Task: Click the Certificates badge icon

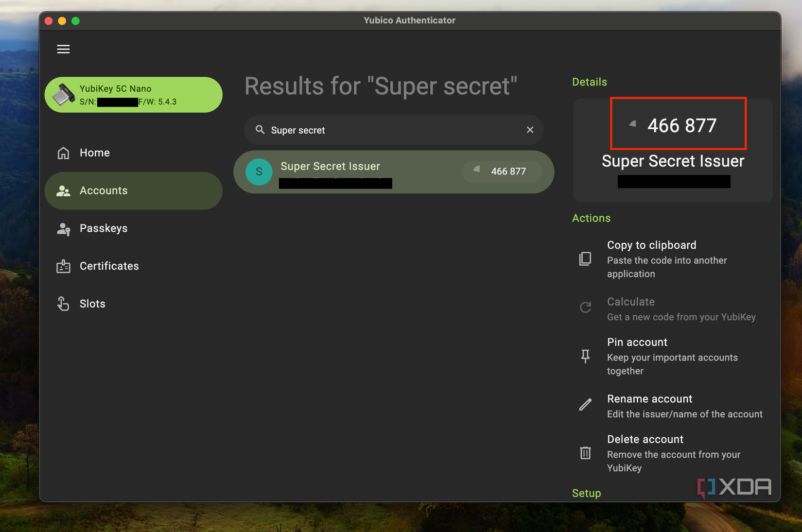Action: pos(63,266)
